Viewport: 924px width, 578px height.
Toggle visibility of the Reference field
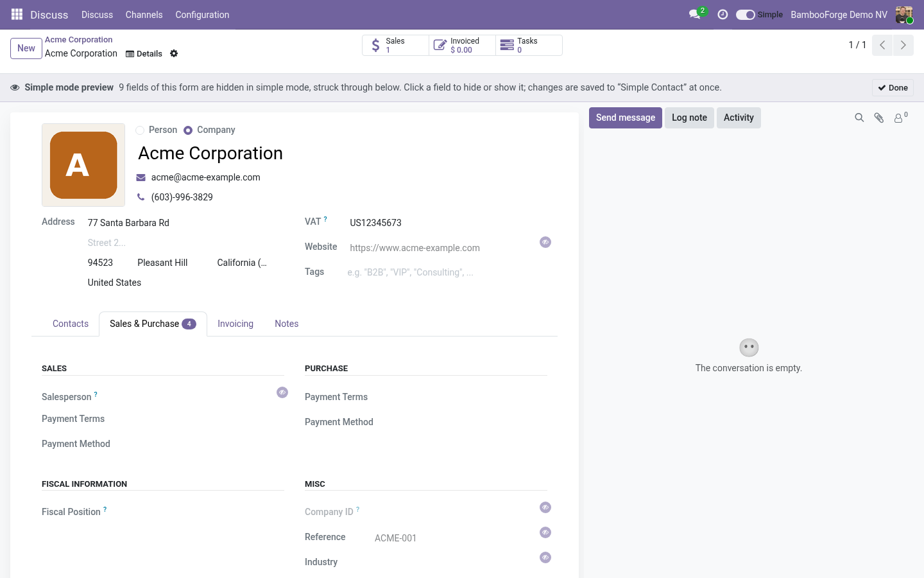545,532
